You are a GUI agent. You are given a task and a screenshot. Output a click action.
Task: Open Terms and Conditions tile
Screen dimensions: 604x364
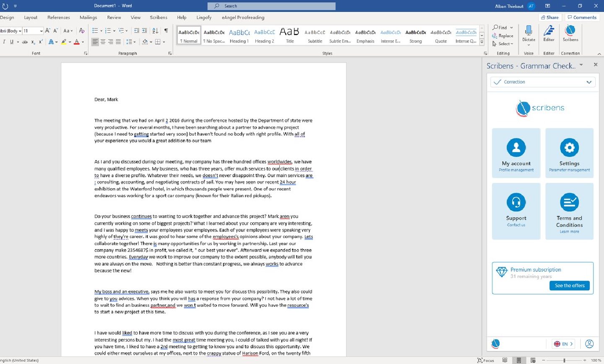coord(569,211)
